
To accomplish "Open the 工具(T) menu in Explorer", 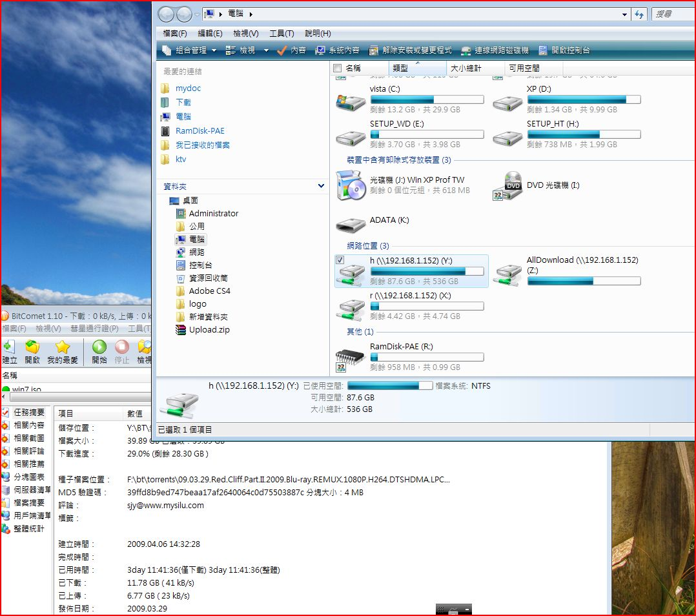I will pyautogui.click(x=281, y=34).
